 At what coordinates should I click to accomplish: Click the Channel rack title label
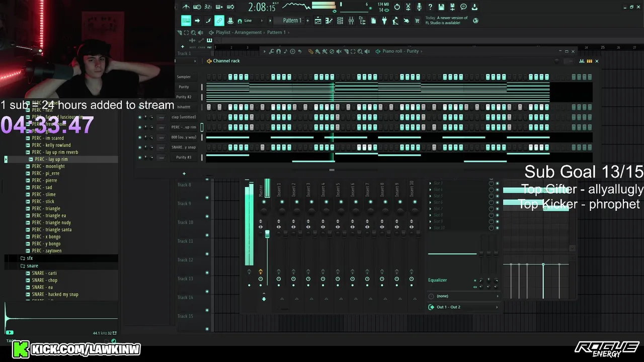click(x=226, y=61)
